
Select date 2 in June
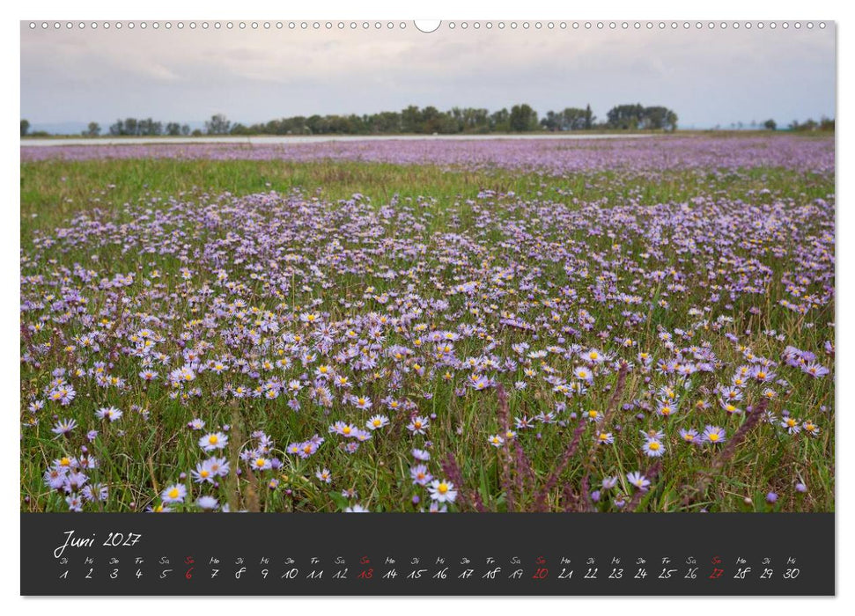click(89, 574)
